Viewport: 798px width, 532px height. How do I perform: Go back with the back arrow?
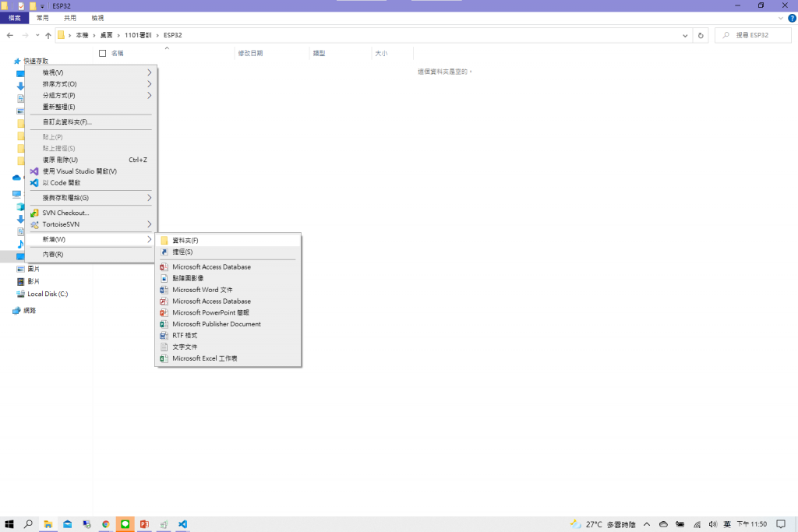point(10,35)
